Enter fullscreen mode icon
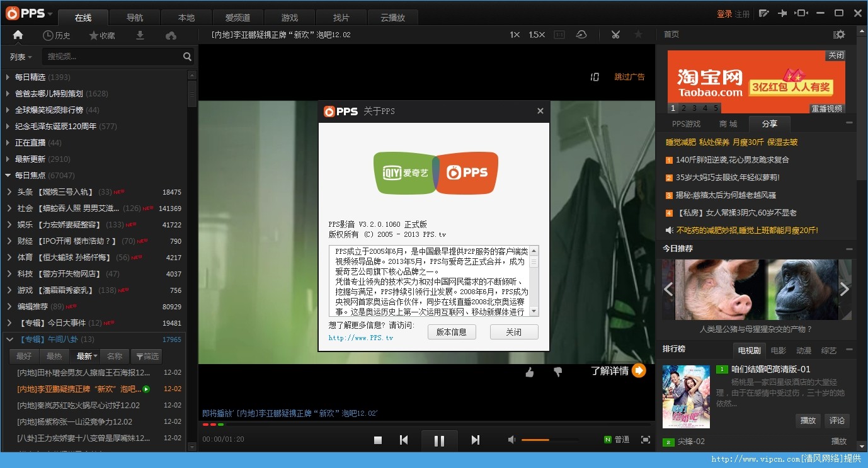 (645, 440)
